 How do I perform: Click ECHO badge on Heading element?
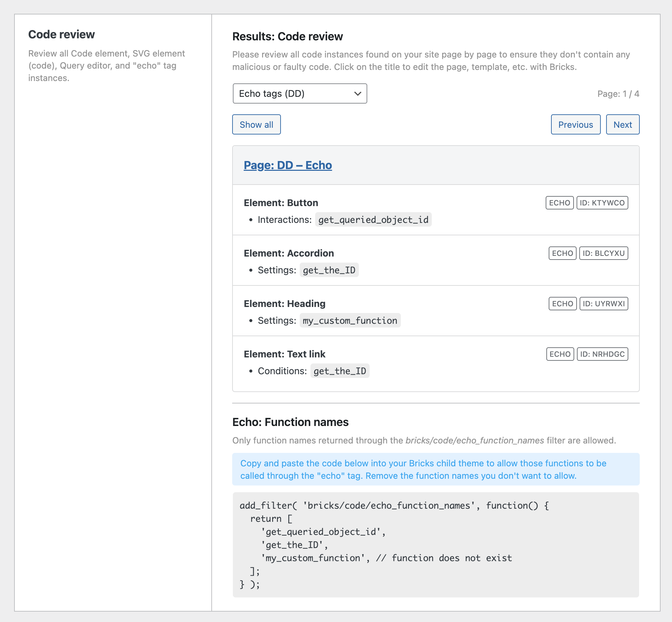(x=562, y=304)
